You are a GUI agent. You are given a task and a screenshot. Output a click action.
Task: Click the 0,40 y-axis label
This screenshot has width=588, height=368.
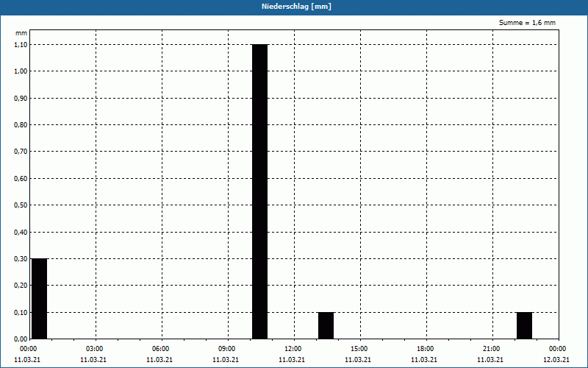(x=21, y=233)
